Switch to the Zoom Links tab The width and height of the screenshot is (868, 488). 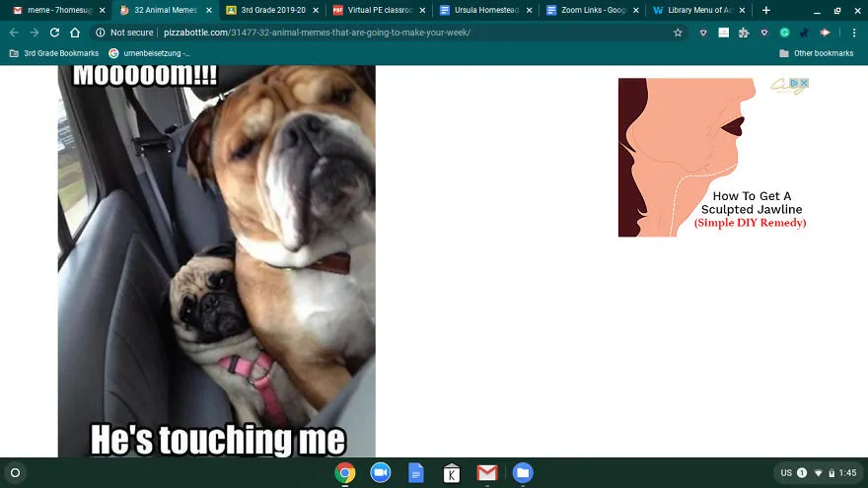(591, 10)
